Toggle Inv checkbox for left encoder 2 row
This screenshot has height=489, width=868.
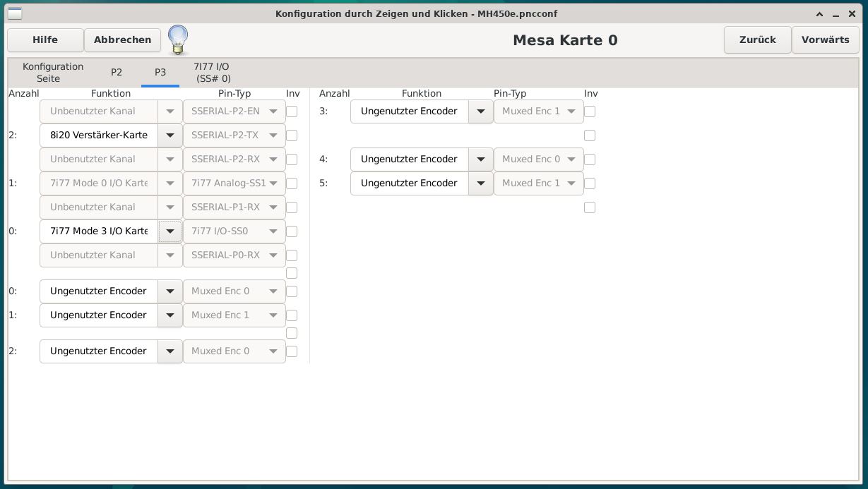(292, 351)
